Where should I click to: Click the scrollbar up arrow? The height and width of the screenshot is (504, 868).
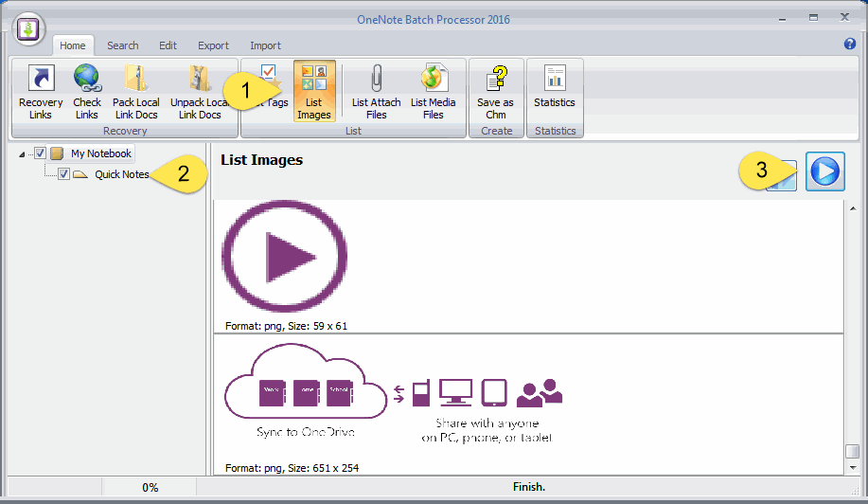point(853,208)
